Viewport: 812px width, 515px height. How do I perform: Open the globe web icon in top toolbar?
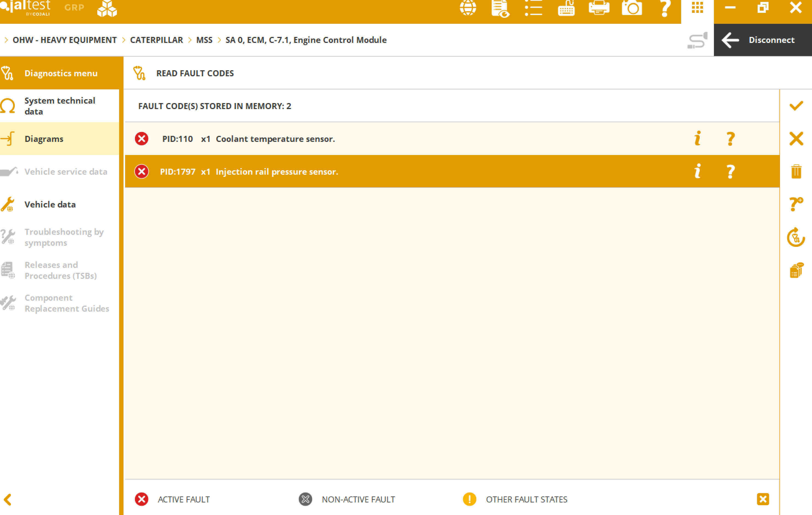tap(468, 8)
